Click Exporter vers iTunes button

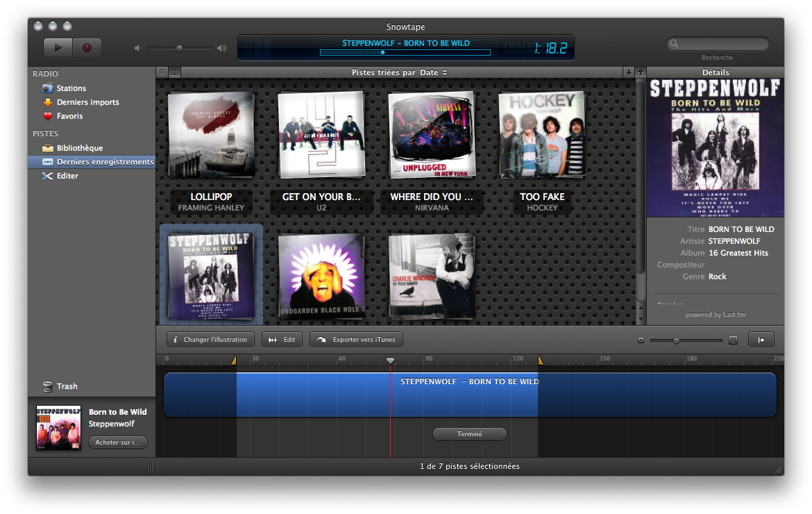click(356, 340)
